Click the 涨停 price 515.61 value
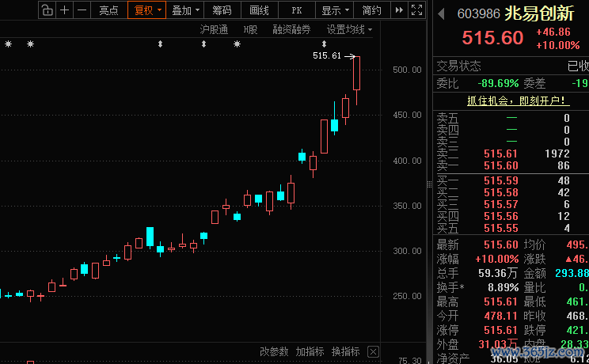589x364 pixels. pyautogui.click(x=500, y=330)
